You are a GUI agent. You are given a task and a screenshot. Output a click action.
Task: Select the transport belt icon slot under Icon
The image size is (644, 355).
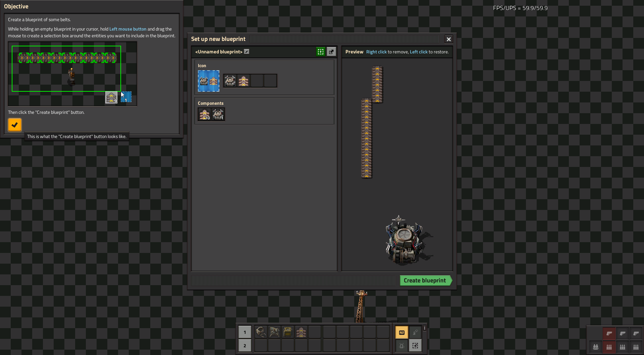[x=244, y=81]
